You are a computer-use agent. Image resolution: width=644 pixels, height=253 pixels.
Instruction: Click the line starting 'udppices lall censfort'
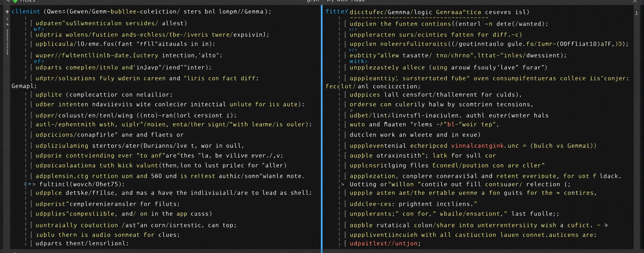pos(436,95)
